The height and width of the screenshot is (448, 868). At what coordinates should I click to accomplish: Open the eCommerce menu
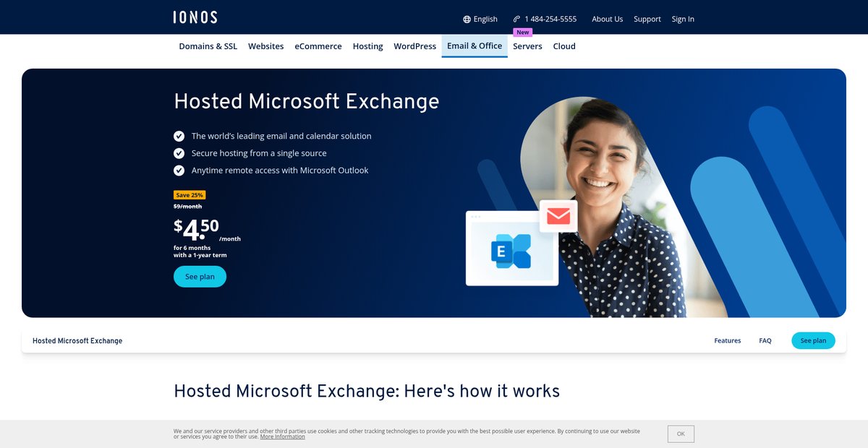click(318, 46)
